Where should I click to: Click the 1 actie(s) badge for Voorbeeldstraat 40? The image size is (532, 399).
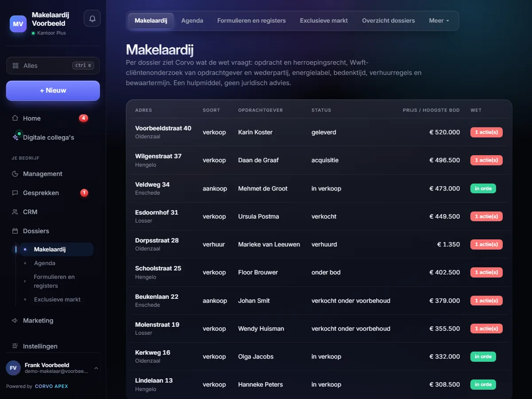pyautogui.click(x=486, y=132)
